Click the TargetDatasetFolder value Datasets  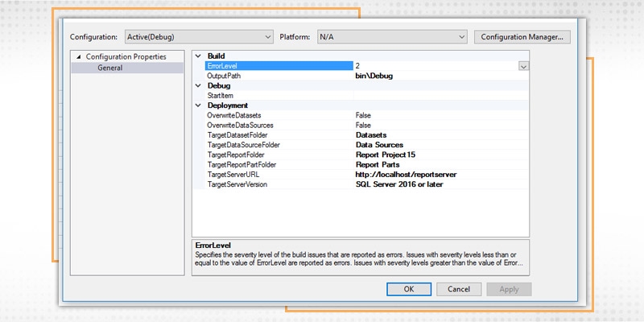tap(372, 135)
